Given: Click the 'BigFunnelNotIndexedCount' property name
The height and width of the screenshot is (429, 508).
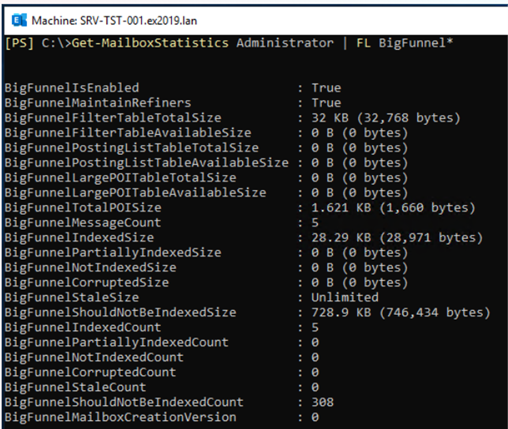Looking at the screenshot, I should (x=94, y=357).
